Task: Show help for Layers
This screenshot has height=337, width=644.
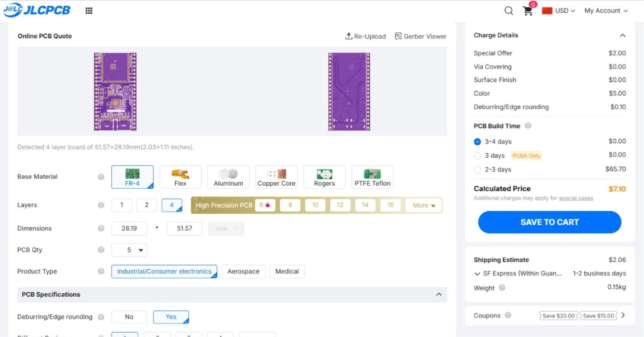Action: pyautogui.click(x=101, y=205)
